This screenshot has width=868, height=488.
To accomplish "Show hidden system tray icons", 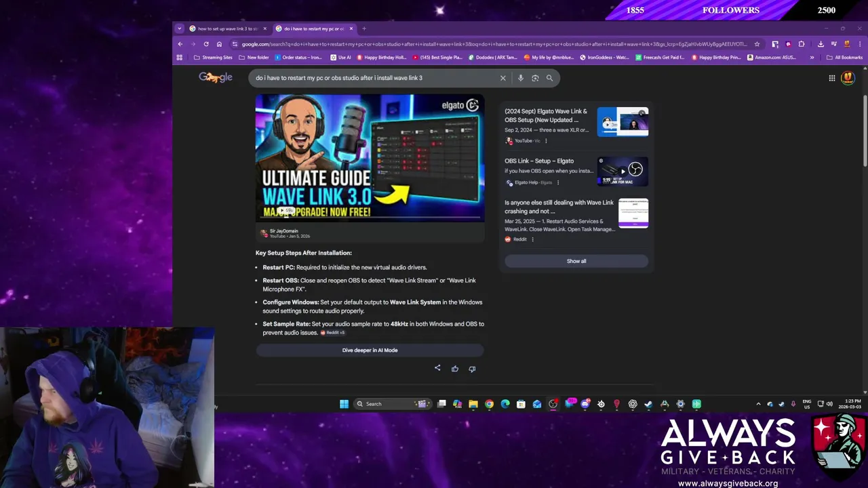I will [x=758, y=404].
